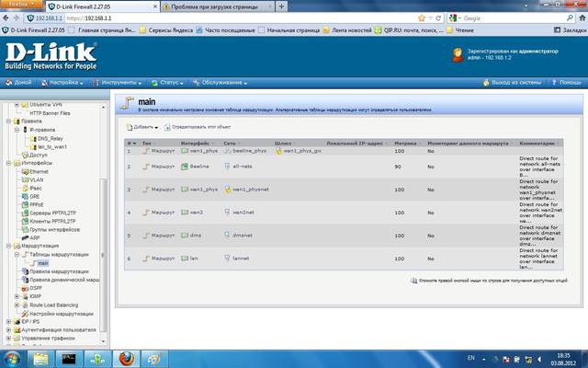Click the Клиенты PPTP/L2TP icon

pos(25,221)
